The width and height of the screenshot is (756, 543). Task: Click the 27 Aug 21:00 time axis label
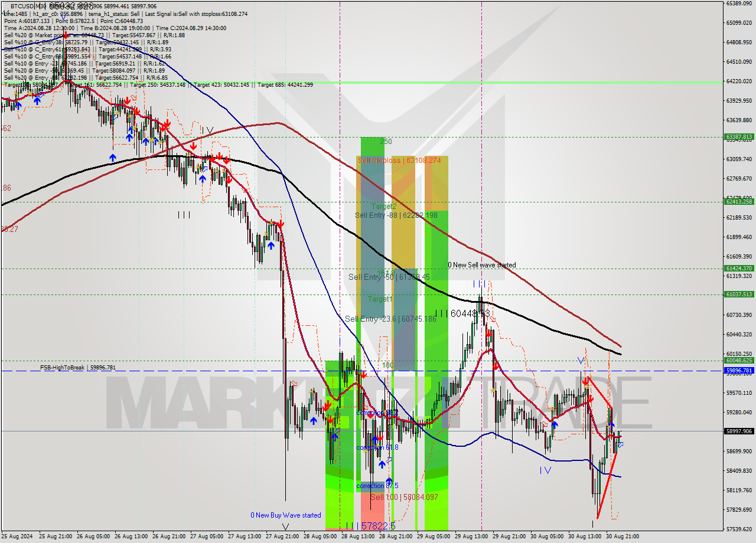(282, 537)
